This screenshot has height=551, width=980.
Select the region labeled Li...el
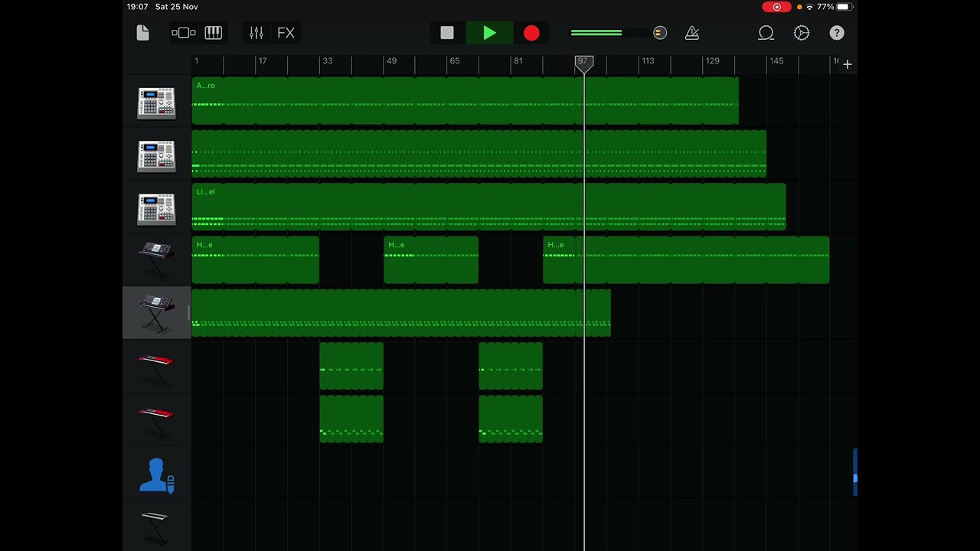(x=488, y=207)
